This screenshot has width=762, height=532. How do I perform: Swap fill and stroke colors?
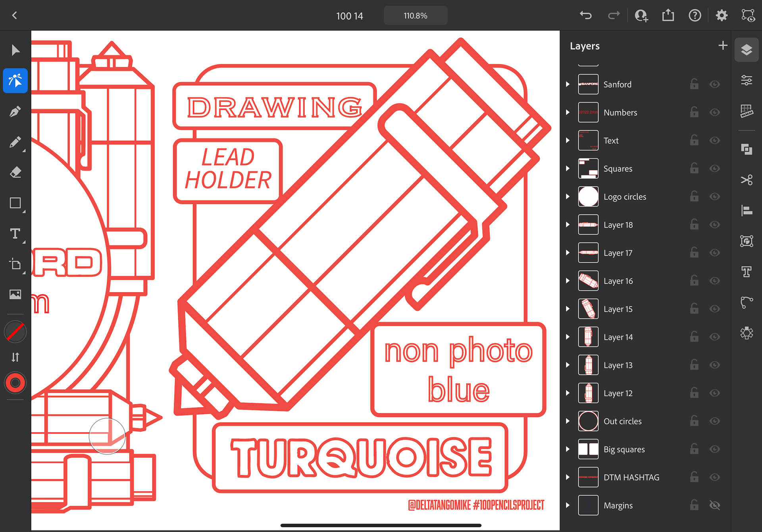point(15,357)
